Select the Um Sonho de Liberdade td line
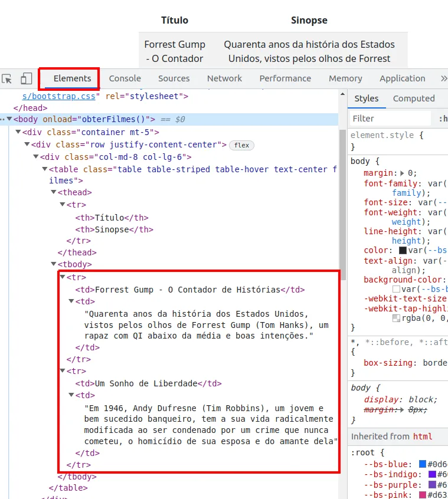448x499 pixels. tap(148, 383)
